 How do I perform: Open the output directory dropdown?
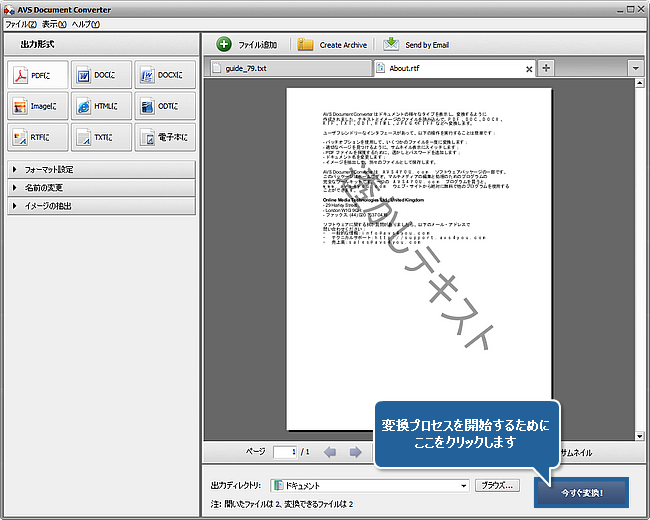(463, 486)
